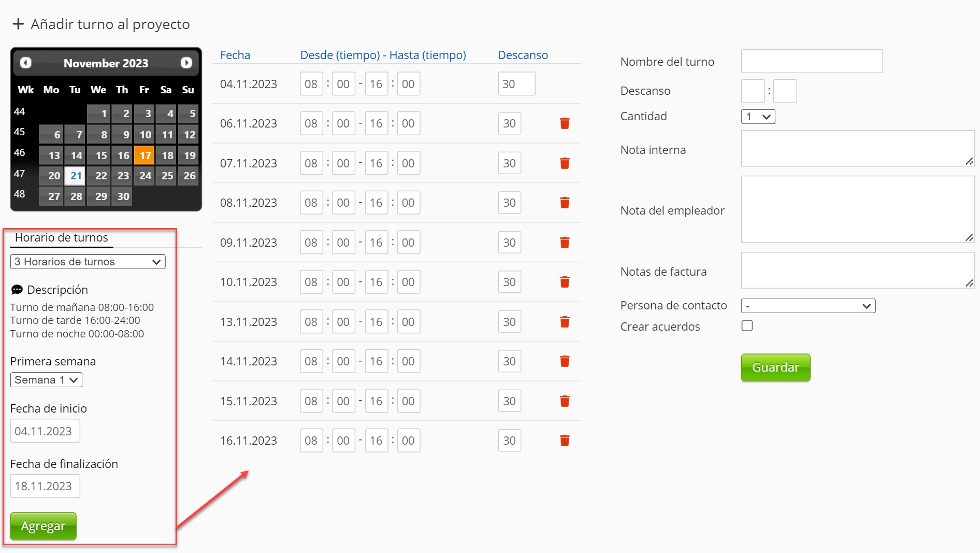This screenshot has width=980, height=553.
Task: Go to next month in calendar
Action: (186, 63)
